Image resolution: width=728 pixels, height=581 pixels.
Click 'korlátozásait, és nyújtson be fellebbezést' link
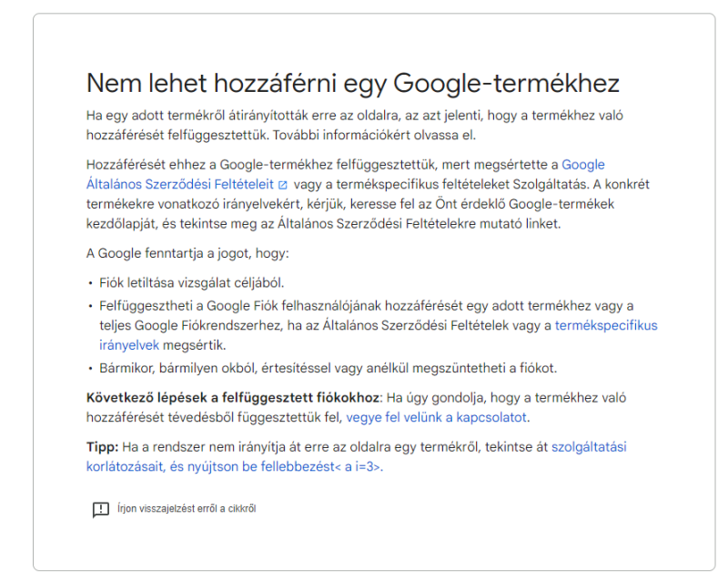pos(210,466)
